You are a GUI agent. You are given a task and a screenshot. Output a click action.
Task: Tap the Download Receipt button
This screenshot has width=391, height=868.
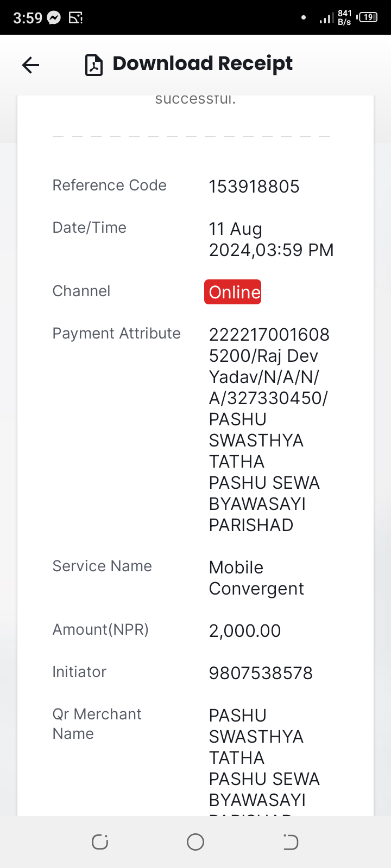coord(189,65)
